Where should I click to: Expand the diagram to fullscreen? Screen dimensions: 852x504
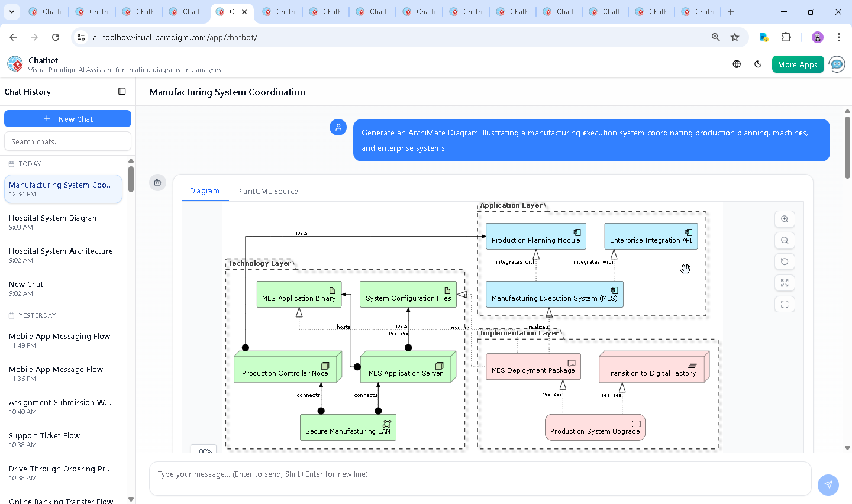[784, 283]
